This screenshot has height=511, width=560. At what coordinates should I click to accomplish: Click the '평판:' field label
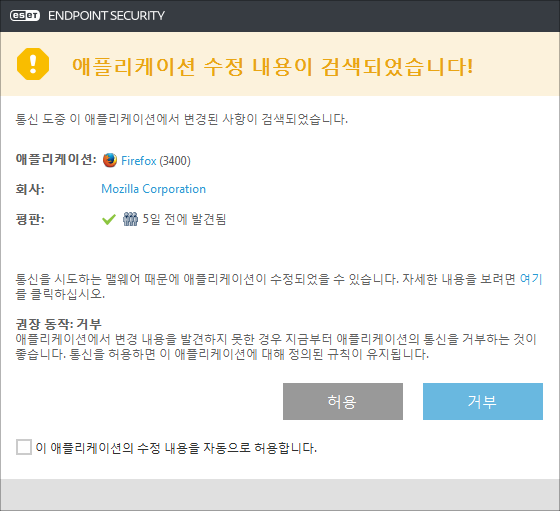30,219
